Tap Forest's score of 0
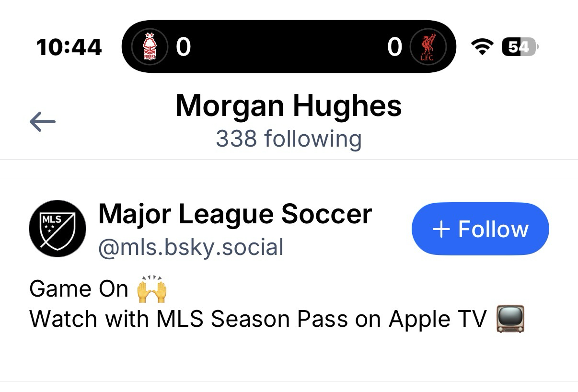Screen dimensions: 578x392 click(x=183, y=46)
